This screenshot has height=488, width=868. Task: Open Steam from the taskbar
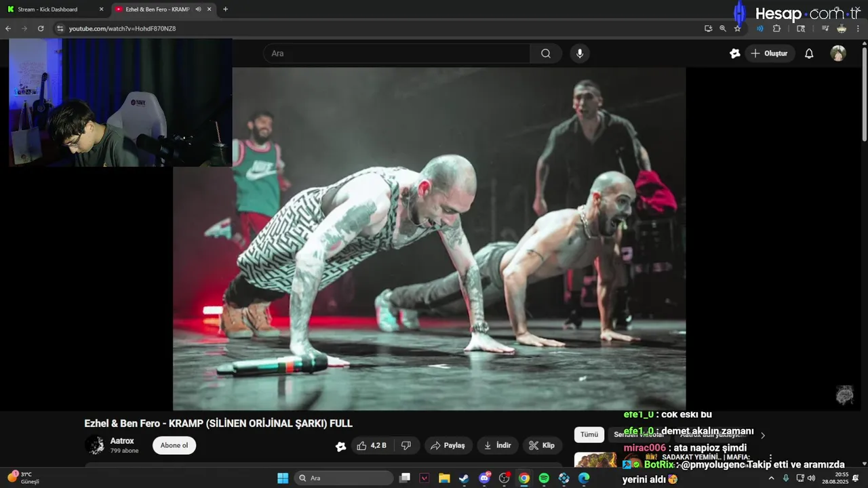464,478
